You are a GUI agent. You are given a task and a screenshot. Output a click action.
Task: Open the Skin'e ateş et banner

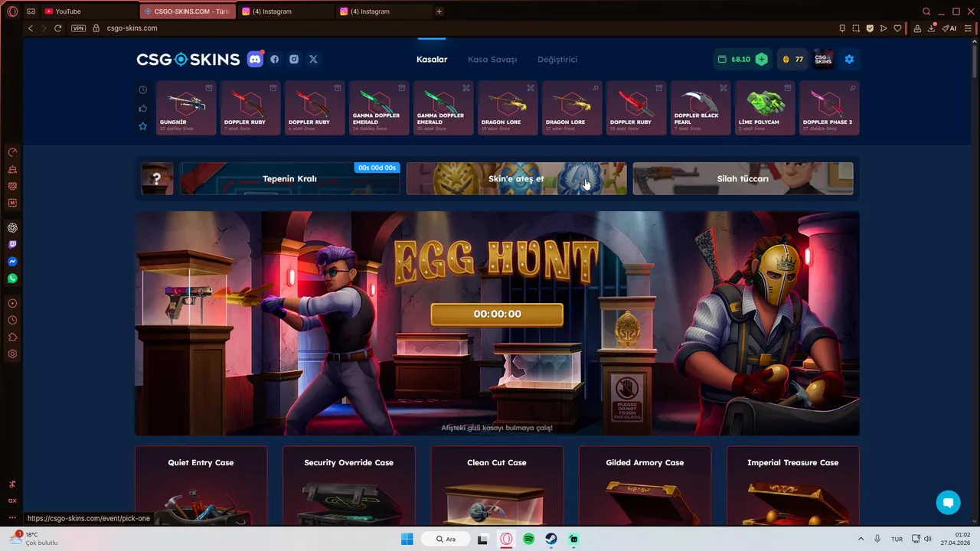[x=516, y=178]
